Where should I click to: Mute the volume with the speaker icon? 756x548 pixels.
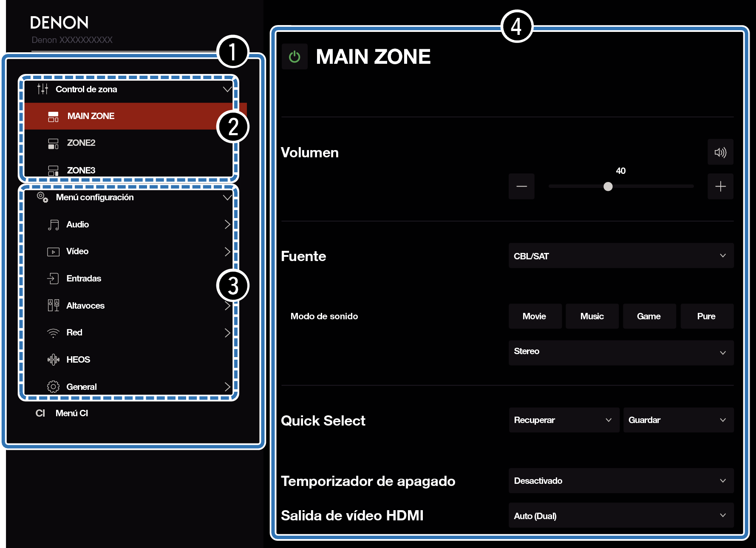point(720,152)
